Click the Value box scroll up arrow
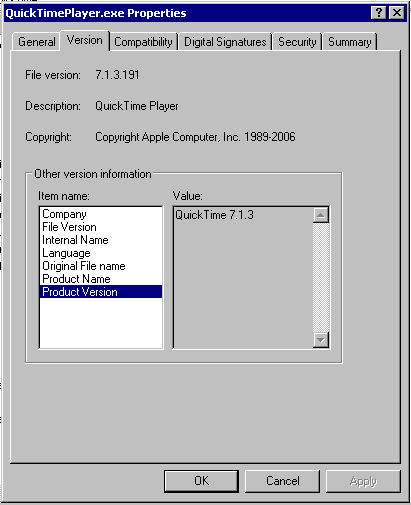The image size is (411, 505). tap(321, 215)
